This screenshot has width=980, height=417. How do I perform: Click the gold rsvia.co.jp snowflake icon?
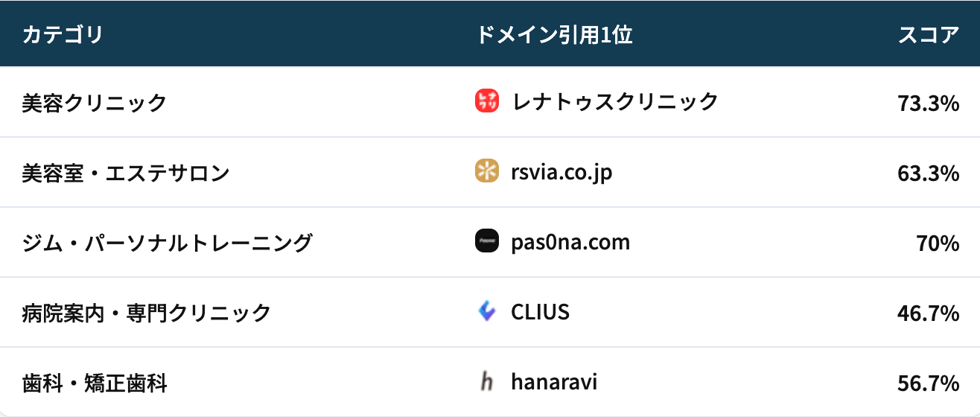click(x=486, y=172)
